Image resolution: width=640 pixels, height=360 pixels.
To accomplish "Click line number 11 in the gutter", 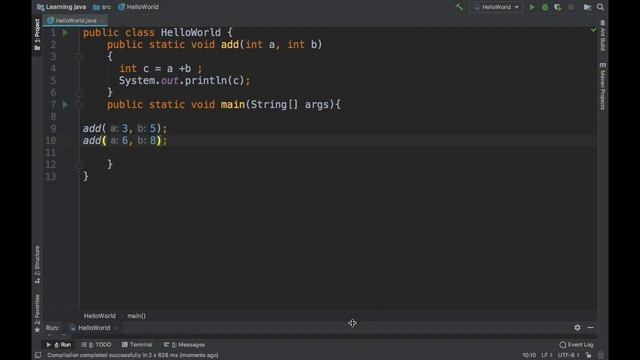I will tap(51, 153).
